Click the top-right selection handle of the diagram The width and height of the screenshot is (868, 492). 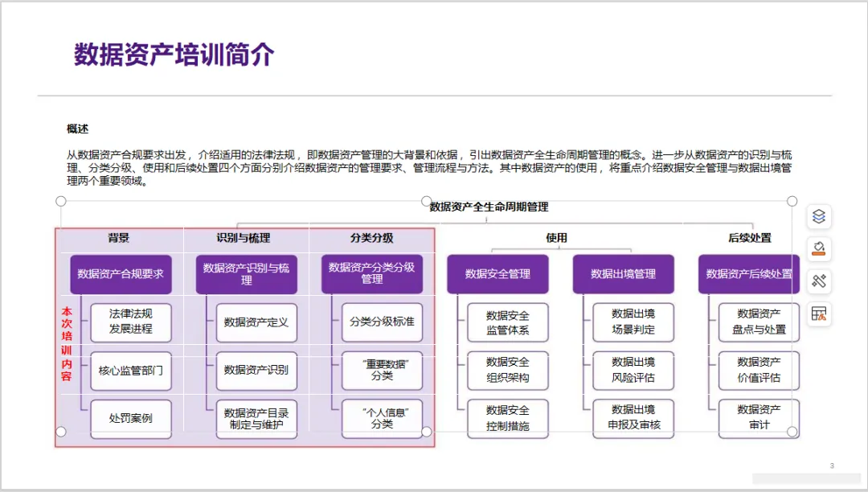tap(792, 201)
